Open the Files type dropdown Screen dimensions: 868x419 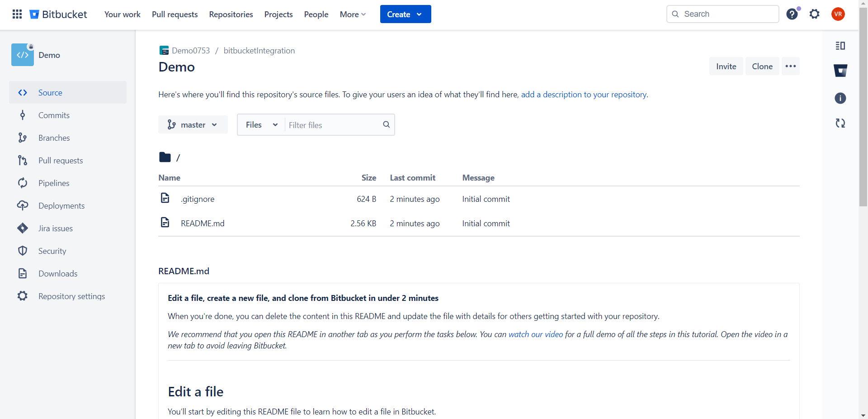(x=261, y=124)
